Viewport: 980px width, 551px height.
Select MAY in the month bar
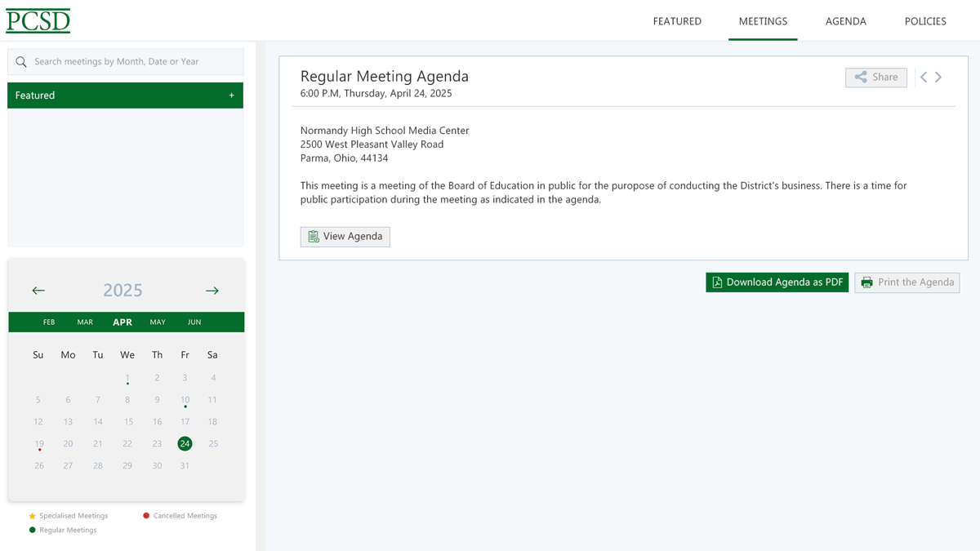(158, 322)
